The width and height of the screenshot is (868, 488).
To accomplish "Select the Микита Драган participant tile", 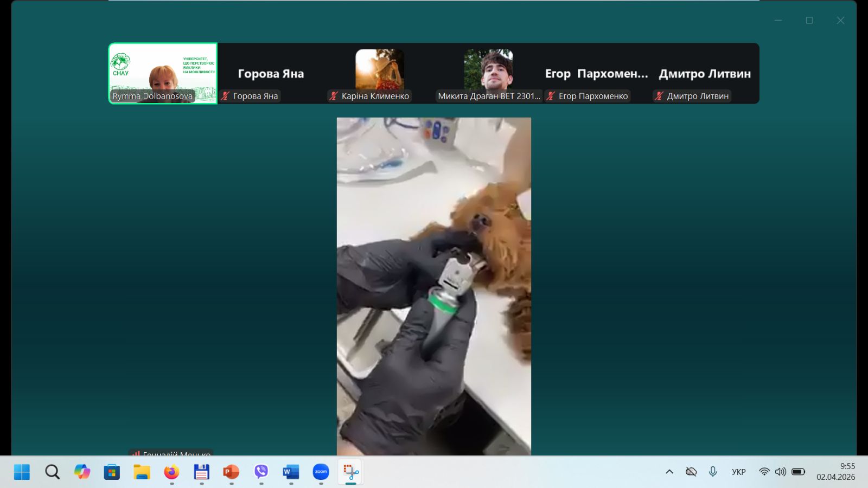I will (x=488, y=73).
